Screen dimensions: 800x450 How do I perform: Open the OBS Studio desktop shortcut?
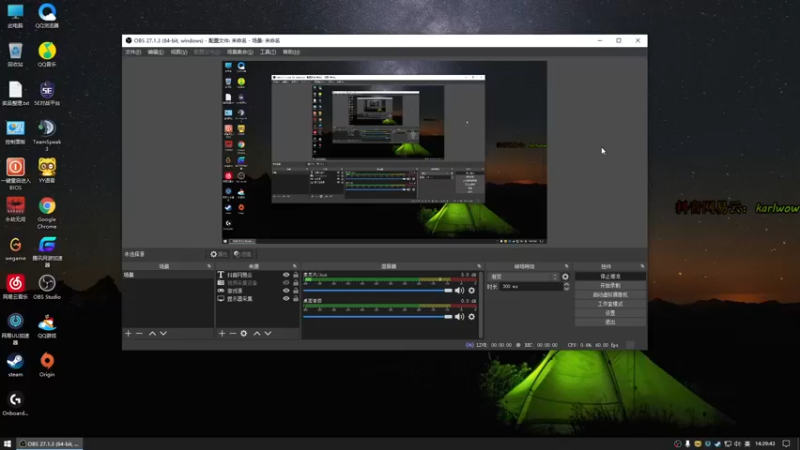point(47,287)
